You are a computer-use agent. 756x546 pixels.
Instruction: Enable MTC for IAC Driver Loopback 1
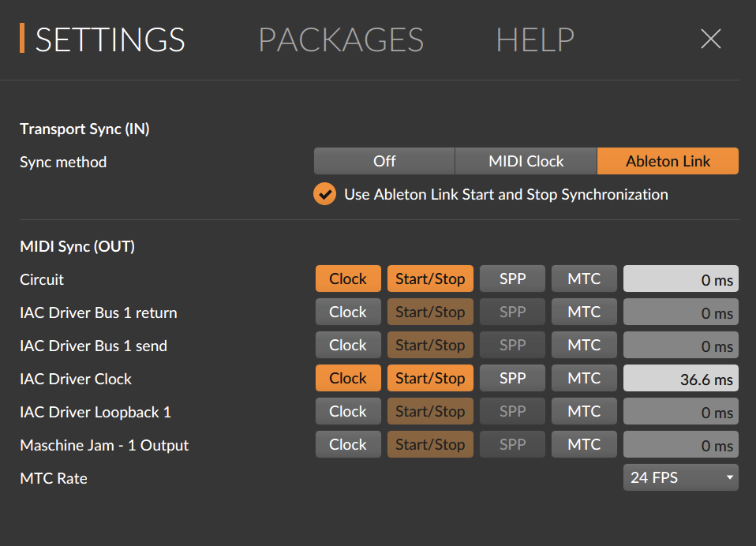point(584,411)
